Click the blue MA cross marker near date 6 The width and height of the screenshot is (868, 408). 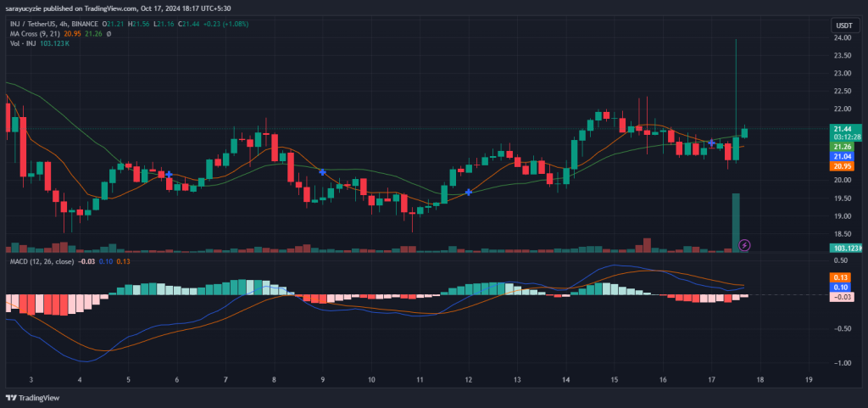(170, 175)
